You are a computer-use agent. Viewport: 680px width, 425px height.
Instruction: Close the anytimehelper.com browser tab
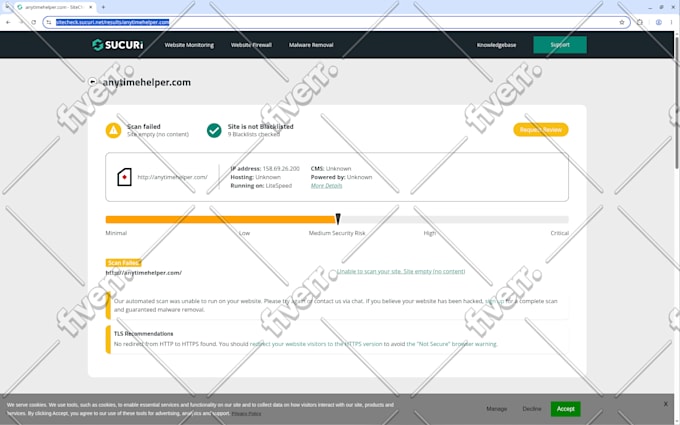[x=90, y=7]
